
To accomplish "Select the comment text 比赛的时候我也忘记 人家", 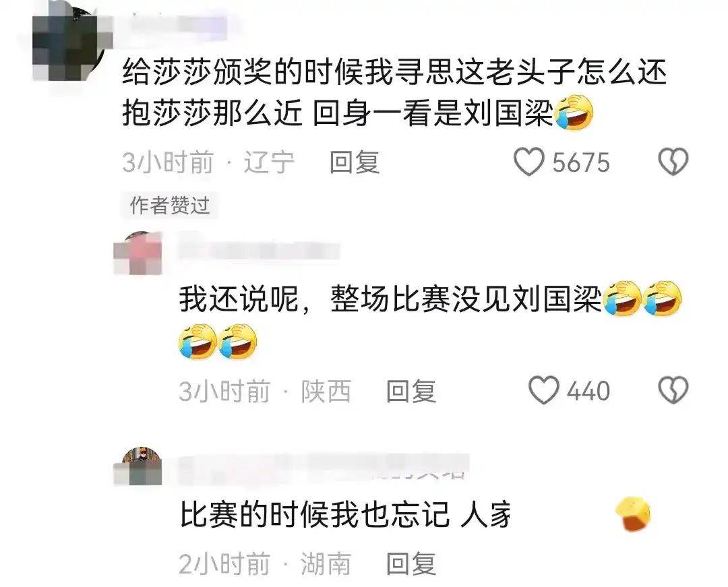I will (345, 514).
